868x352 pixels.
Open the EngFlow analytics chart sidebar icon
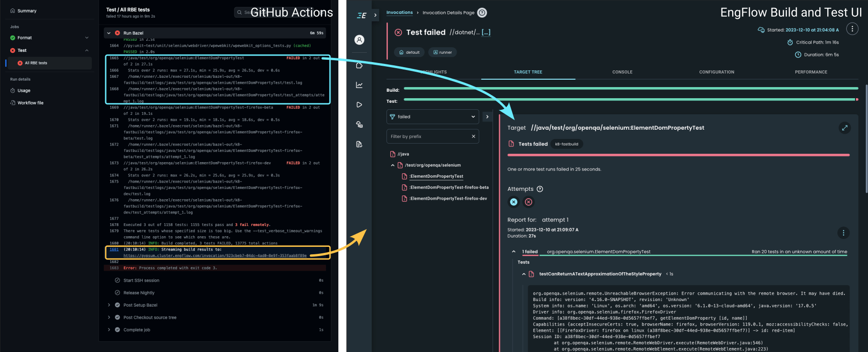point(359,85)
